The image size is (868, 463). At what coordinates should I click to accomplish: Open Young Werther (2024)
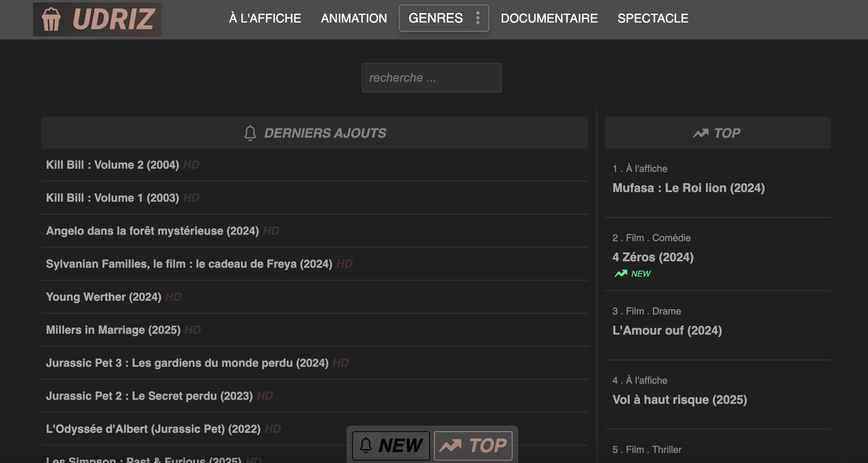click(x=104, y=297)
